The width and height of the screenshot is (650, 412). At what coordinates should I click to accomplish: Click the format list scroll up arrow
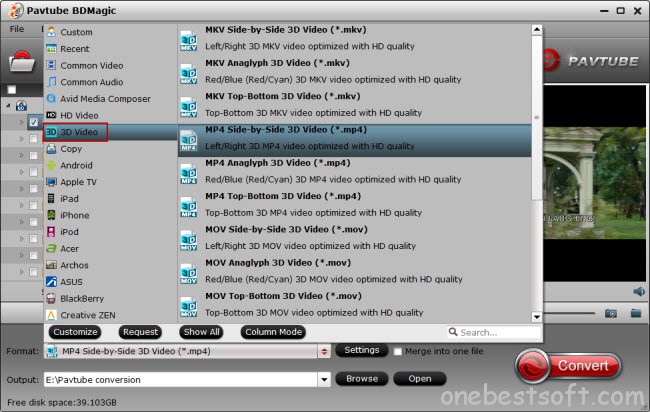click(x=537, y=29)
